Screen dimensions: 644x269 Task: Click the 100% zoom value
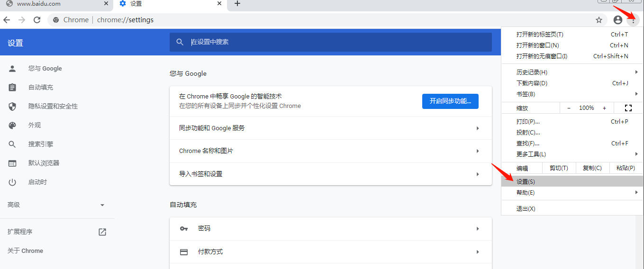(x=587, y=108)
